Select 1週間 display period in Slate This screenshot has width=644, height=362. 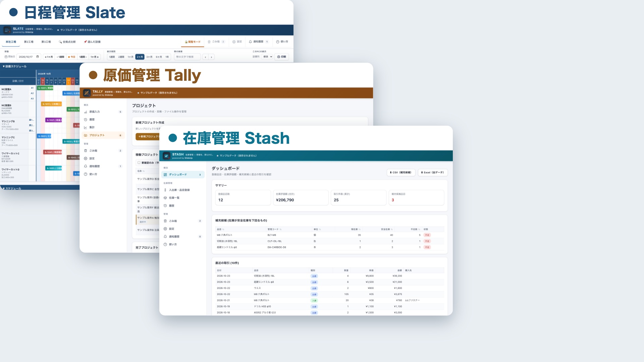point(112,57)
